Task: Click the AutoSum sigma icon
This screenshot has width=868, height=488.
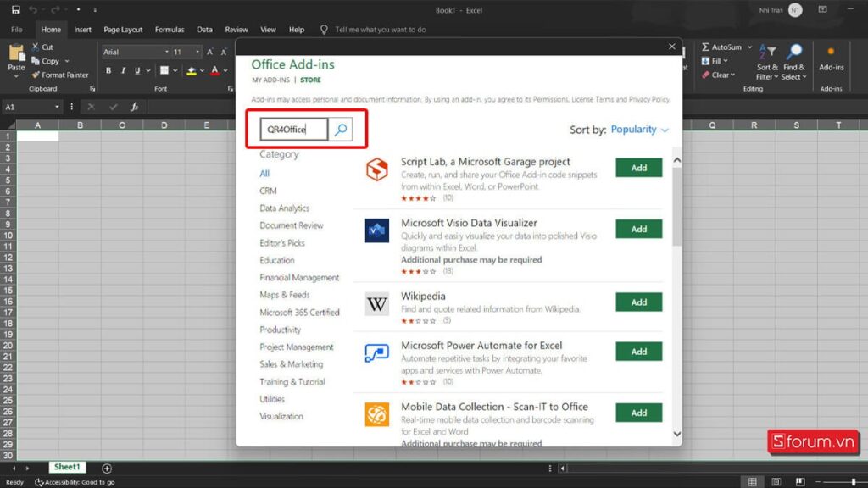Action: (x=705, y=47)
